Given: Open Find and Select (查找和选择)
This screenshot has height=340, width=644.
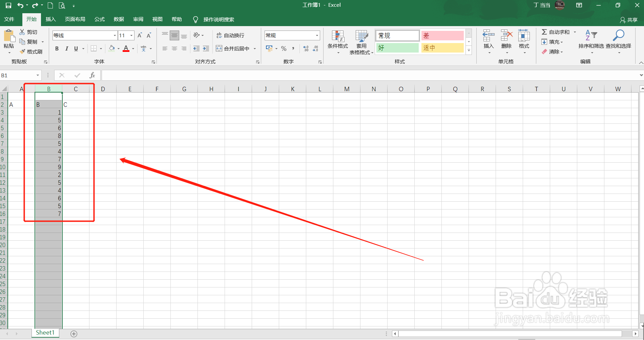Looking at the screenshot, I should pos(619,42).
